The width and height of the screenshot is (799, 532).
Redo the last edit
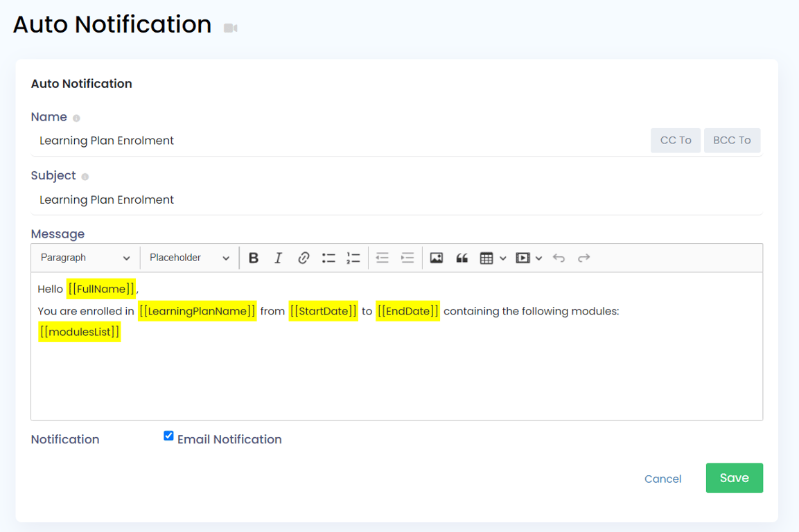pos(583,258)
